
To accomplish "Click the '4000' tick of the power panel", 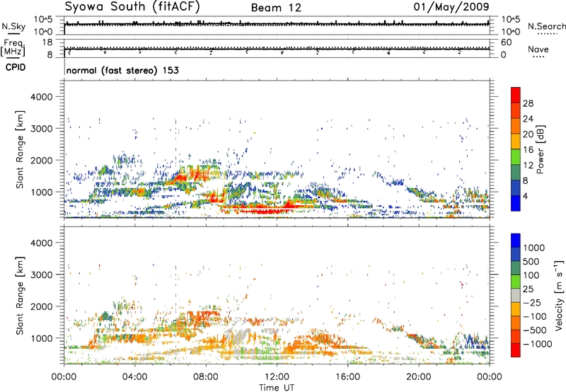I will pyautogui.click(x=42, y=97).
